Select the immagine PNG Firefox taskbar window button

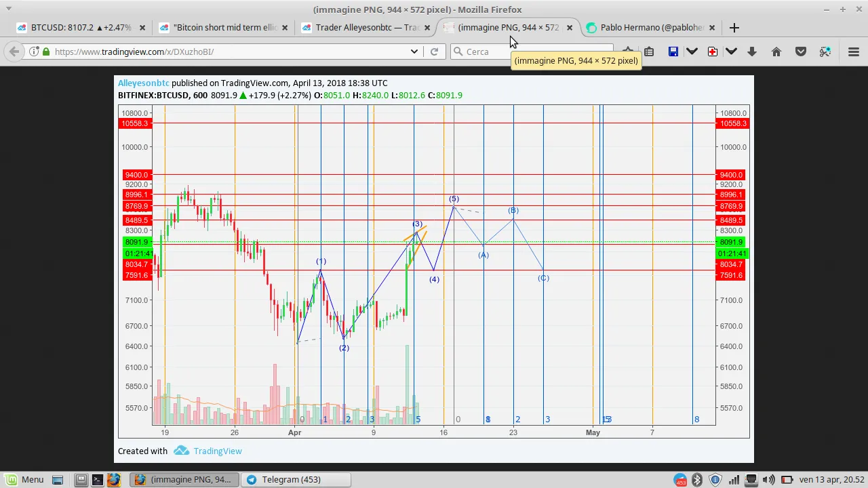click(x=184, y=480)
